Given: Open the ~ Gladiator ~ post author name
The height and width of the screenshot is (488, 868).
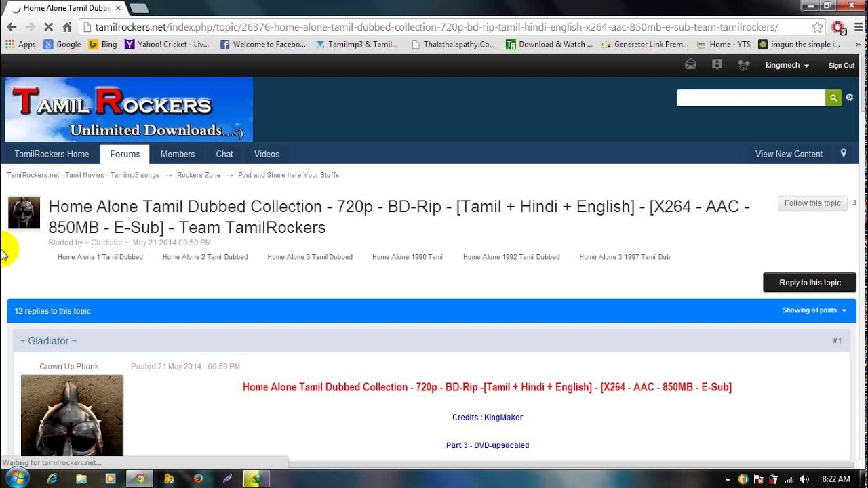Looking at the screenshot, I should pos(48,341).
